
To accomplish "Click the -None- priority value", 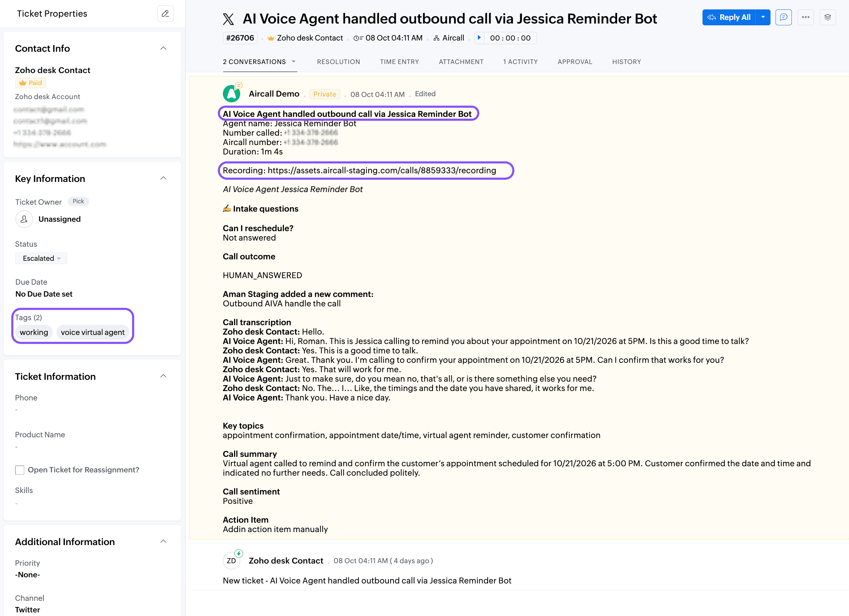I will pos(27,575).
